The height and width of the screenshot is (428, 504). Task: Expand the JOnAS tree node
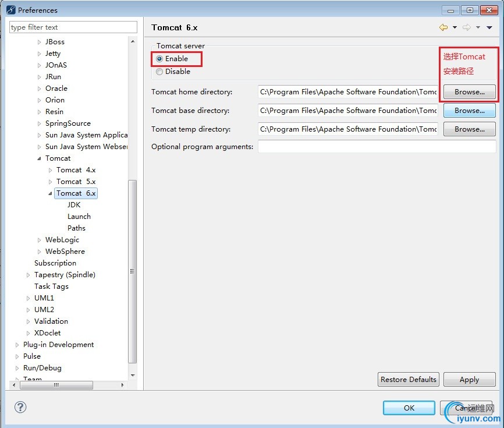[39, 65]
